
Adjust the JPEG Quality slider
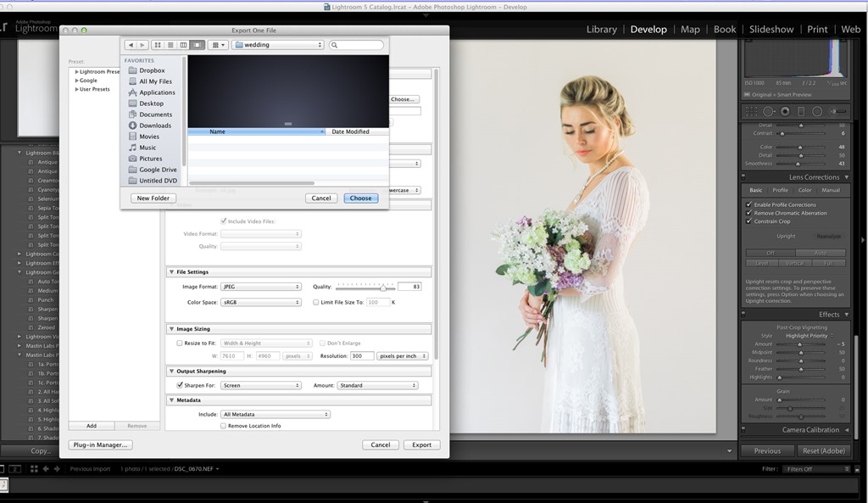coord(382,288)
